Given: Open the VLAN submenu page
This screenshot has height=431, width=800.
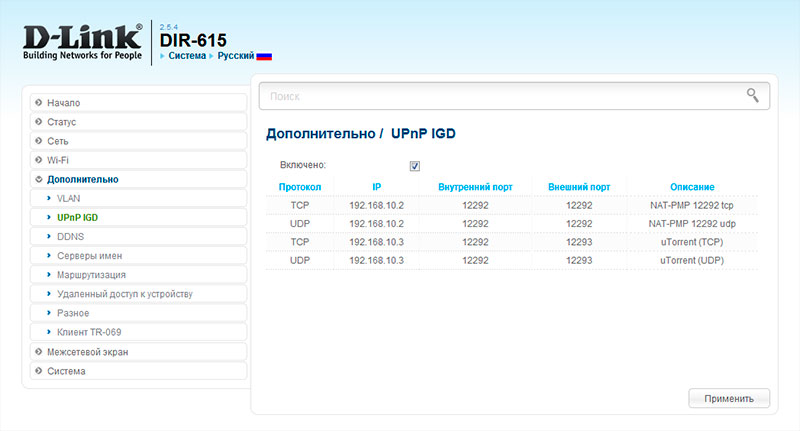Looking at the screenshot, I should click(x=69, y=199).
